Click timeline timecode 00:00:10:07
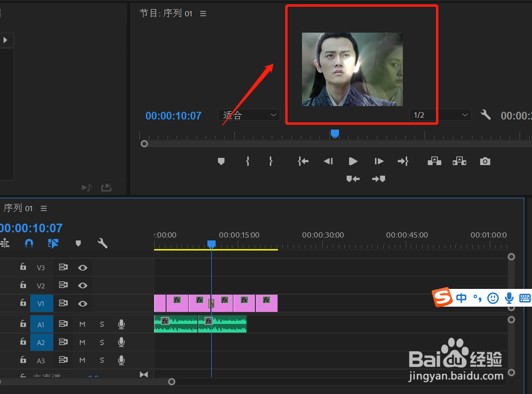 tap(31, 228)
